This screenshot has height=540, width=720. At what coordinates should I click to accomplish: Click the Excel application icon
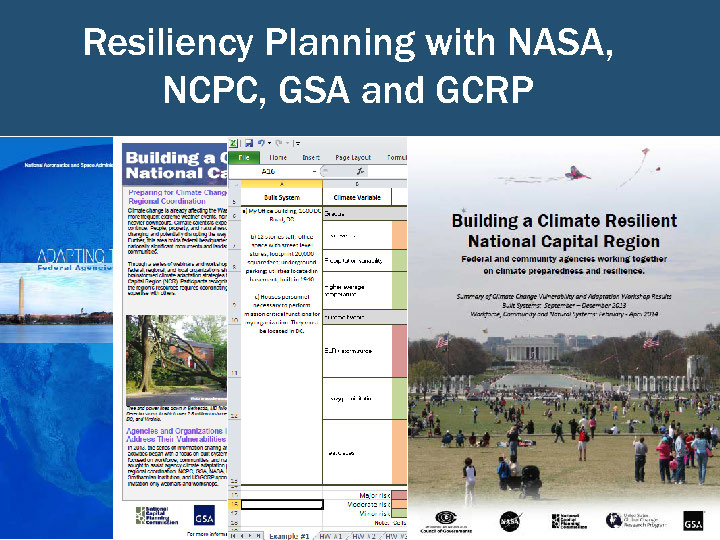(x=233, y=143)
